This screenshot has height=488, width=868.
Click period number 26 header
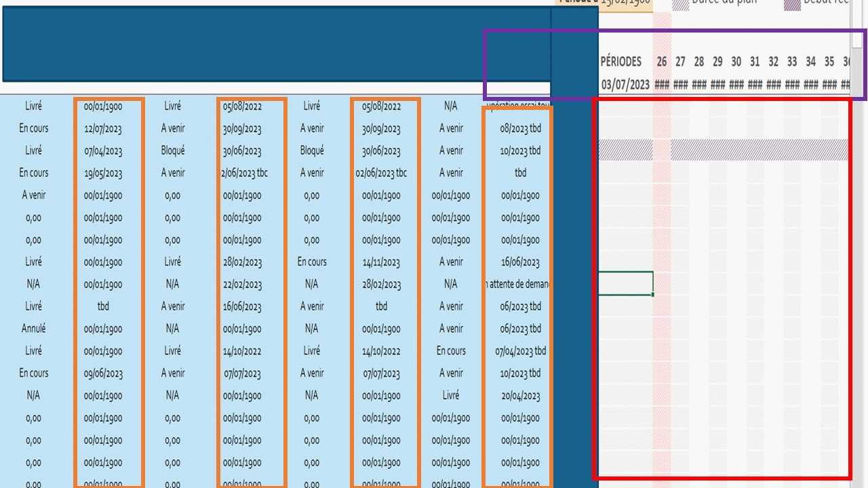(x=662, y=62)
